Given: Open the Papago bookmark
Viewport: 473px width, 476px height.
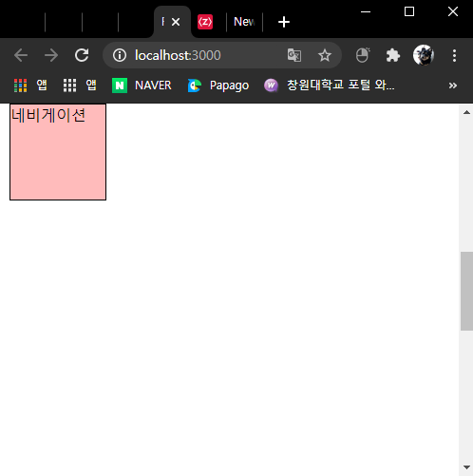Looking at the screenshot, I should click(x=218, y=86).
